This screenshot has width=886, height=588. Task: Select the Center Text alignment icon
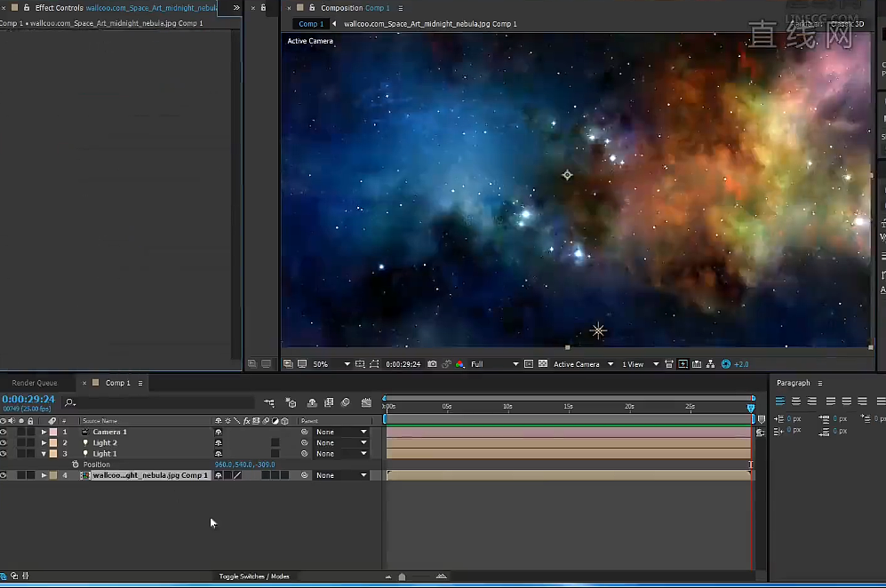[796, 401]
